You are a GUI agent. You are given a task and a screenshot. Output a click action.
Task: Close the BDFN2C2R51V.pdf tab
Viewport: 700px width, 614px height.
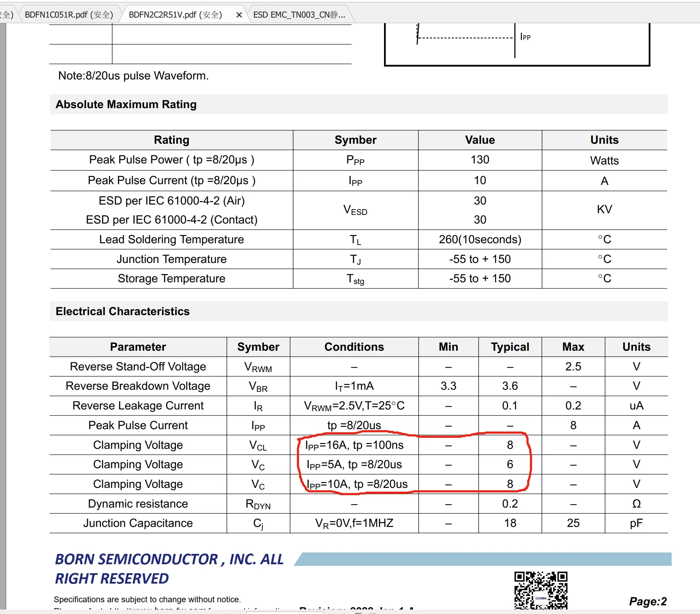pyautogui.click(x=239, y=15)
